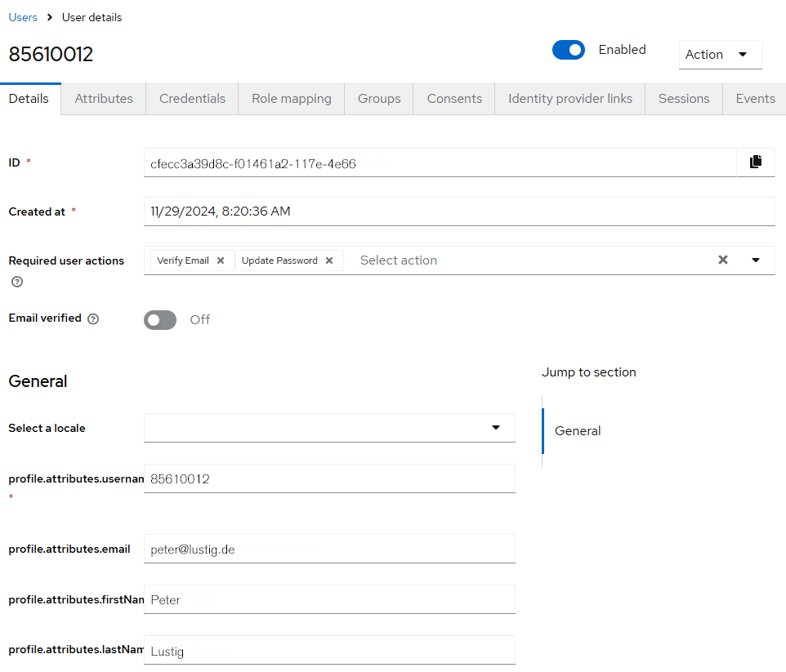786x672 pixels.
Task: View the Sessions tab
Action: coord(684,99)
